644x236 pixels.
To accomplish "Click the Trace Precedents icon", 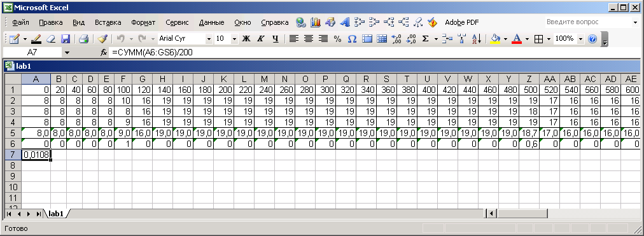I will coord(360,22).
